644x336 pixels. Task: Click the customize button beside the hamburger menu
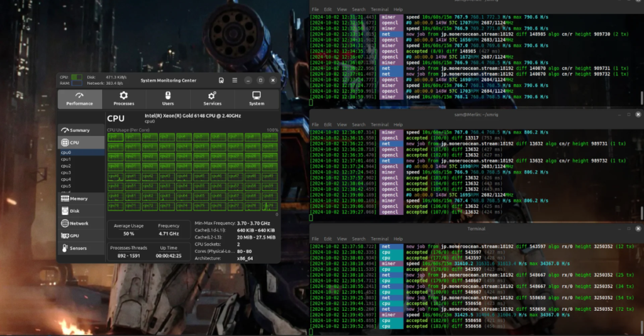click(221, 80)
